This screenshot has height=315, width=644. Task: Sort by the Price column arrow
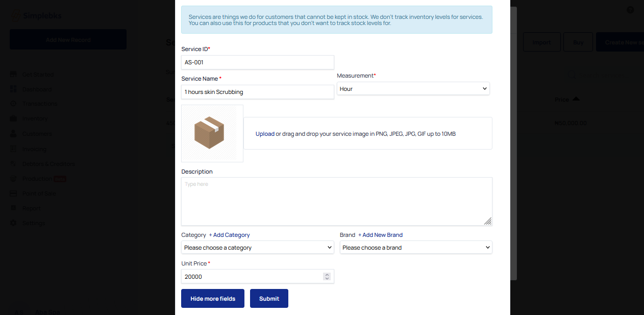576,99
